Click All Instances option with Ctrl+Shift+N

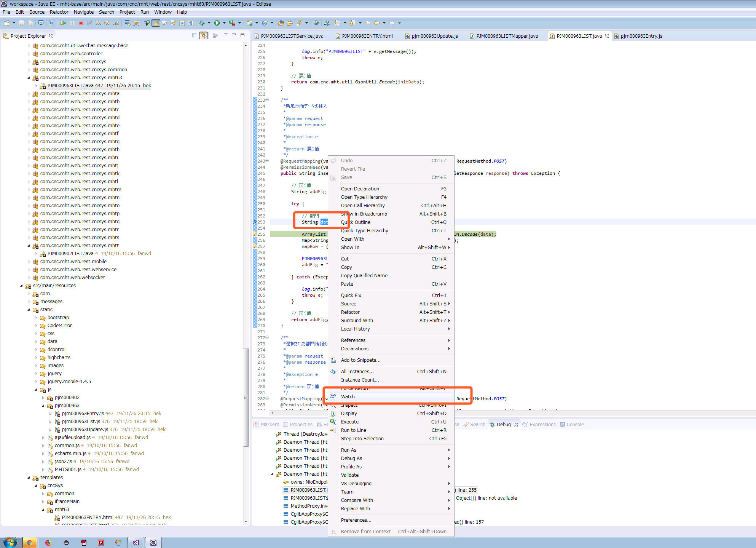click(357, 371)
